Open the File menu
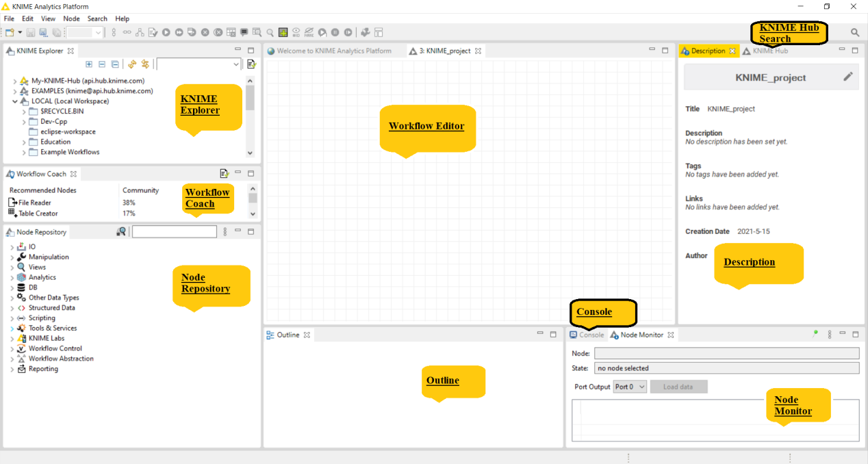868x464 pixels. (x=9, y=18)
